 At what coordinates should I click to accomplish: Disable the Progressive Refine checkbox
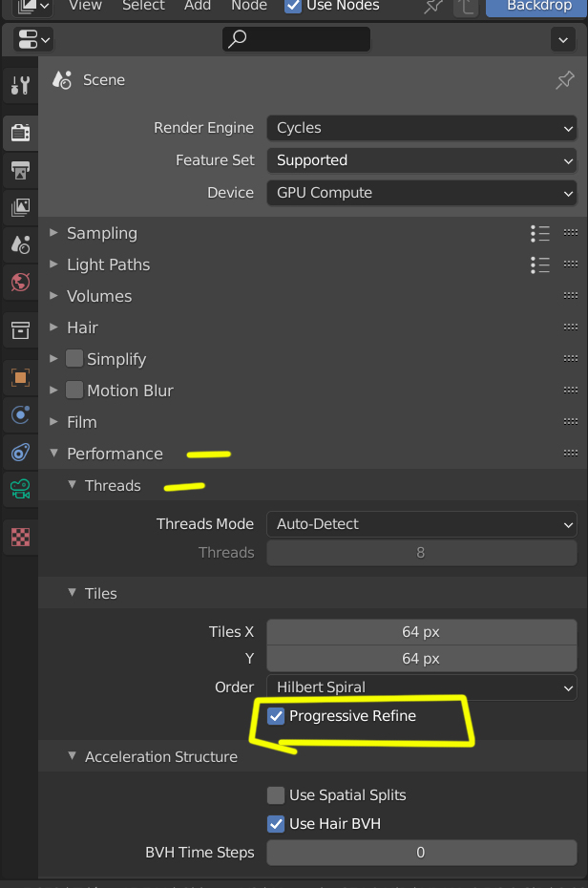pos(276,716)
